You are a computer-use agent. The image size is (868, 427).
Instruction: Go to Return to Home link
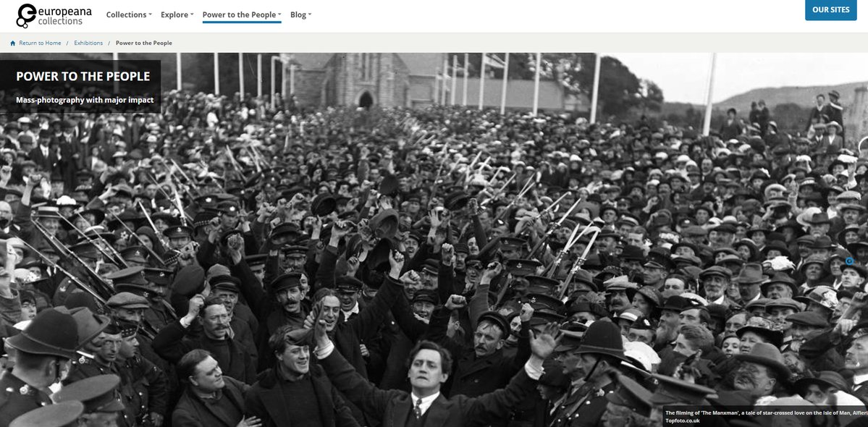point(40,43)
